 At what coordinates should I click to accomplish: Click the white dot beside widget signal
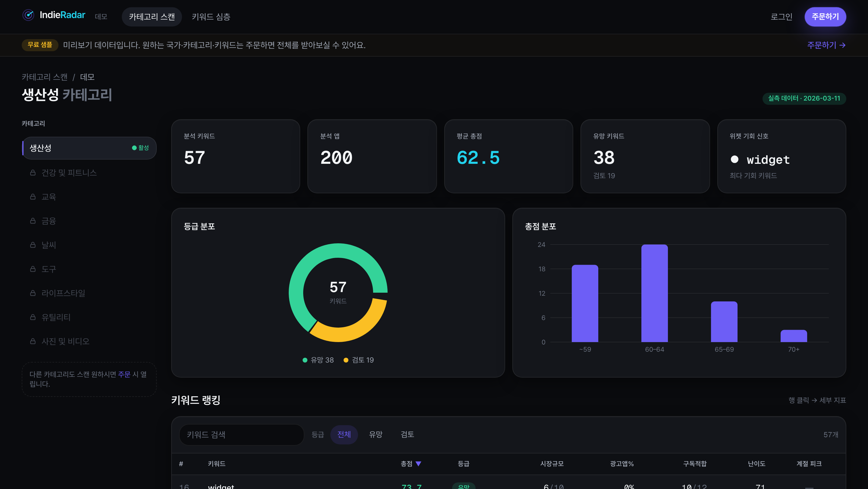734,159
